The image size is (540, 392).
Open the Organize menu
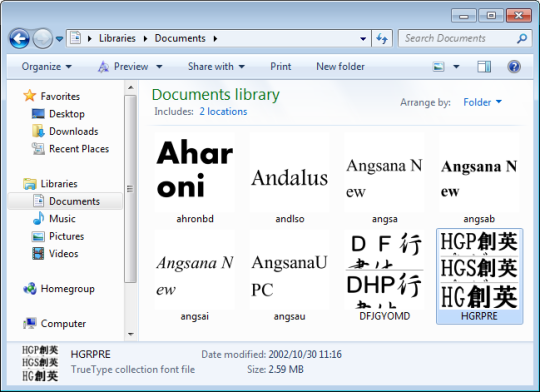pos(46,66)
